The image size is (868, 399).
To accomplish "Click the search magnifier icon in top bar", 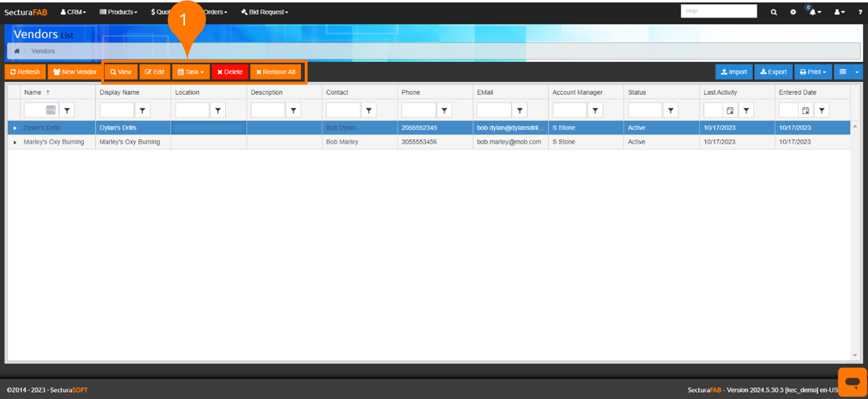I will tap(773, 12).
